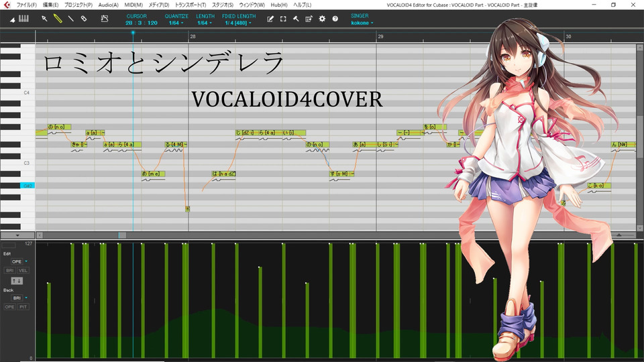Open the メディア(D) menu

click(158, 5)
